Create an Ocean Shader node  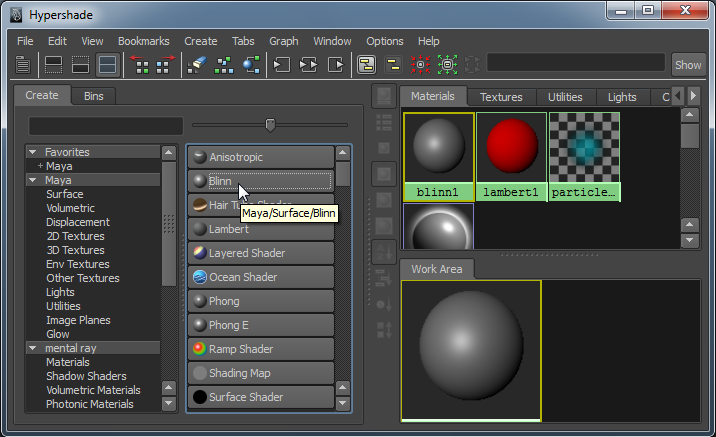260,277
